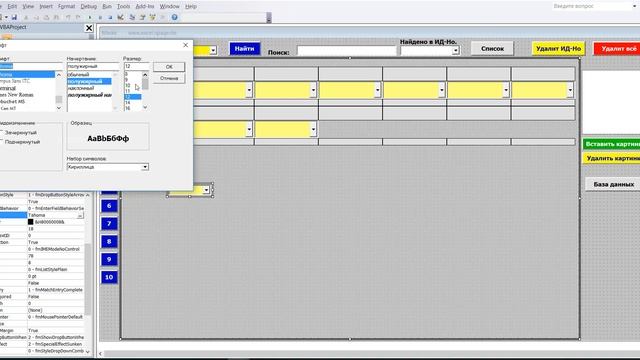Click the blue button numbered 10

(x=109, y=277)
